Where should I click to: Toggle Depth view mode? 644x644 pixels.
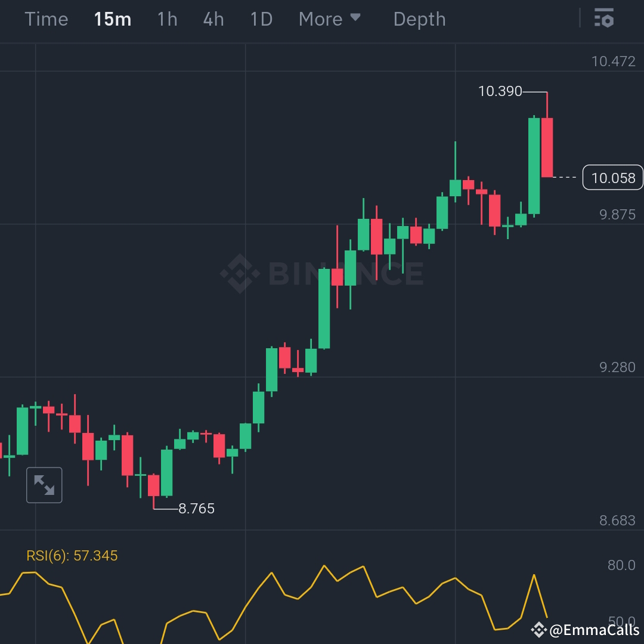point(419,18)
